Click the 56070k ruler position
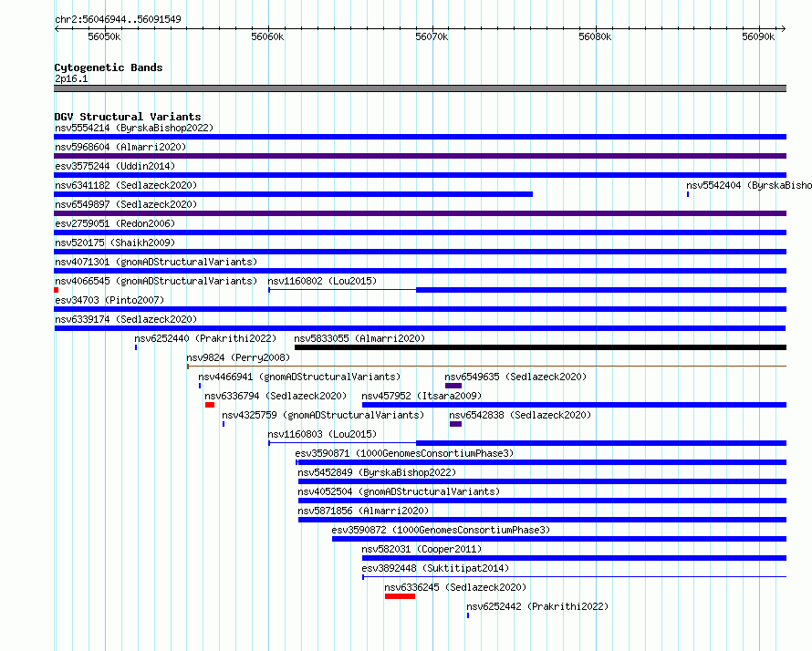The image size is (812, 651). point(432,36)
